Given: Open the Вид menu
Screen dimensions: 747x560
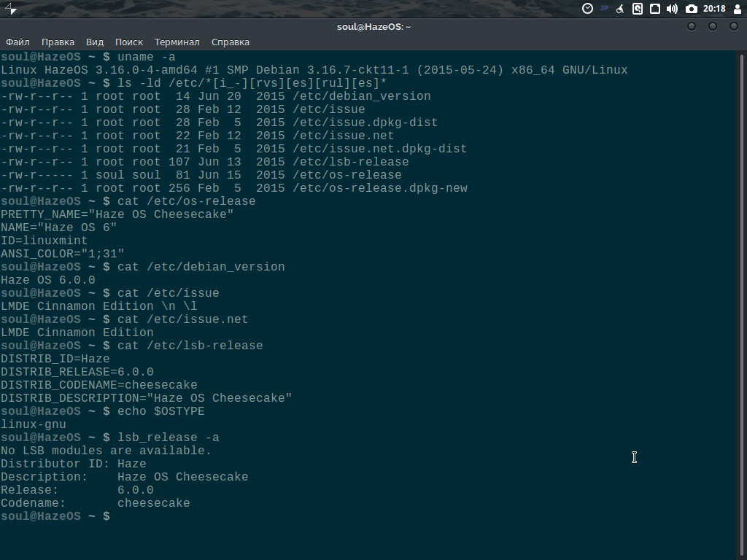Looking at the screenshot, I should [x=95, y=42].
